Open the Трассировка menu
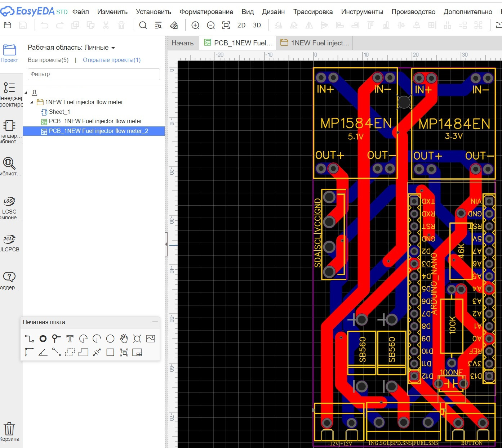Image resolution: width=502 pixels, height=448 pixels. coord(313,12)
